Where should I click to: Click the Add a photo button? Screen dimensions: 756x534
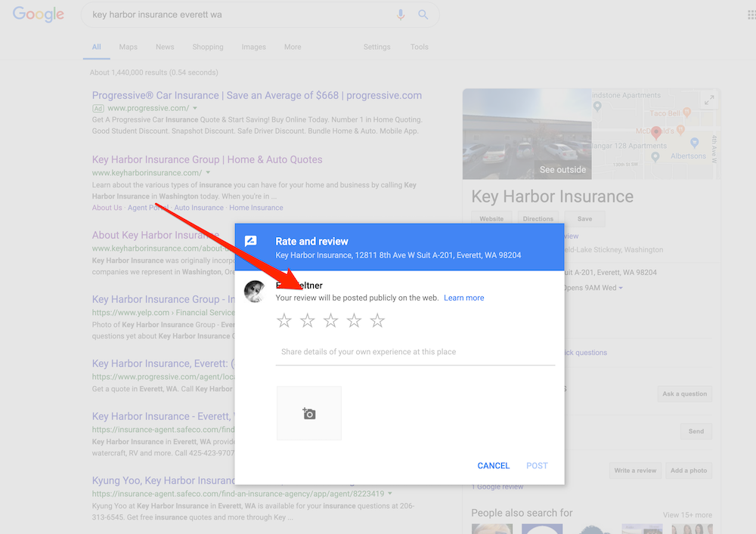point(689,471)
